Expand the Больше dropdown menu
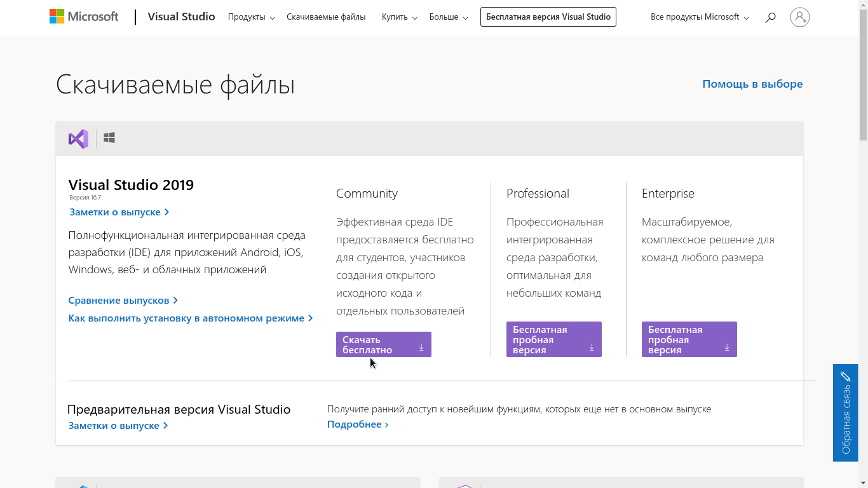Image resolution: width=868 pixels, height=488 pixels. pos(449,17)
